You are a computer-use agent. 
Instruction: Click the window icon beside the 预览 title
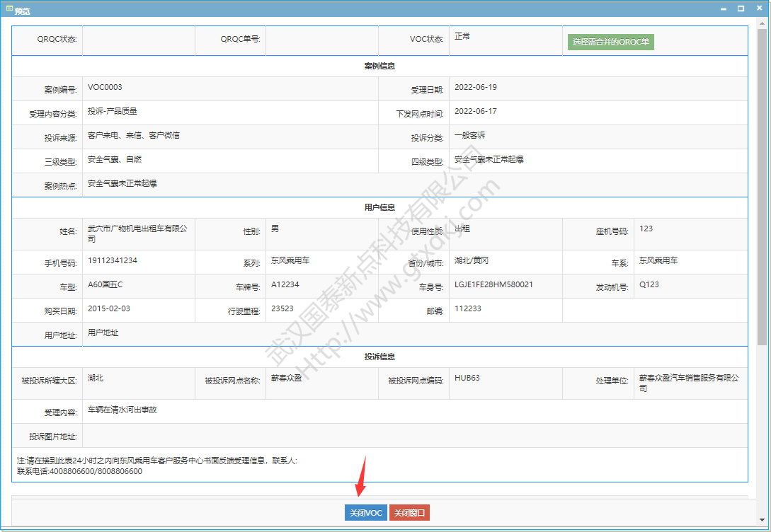tap(9, 9)
